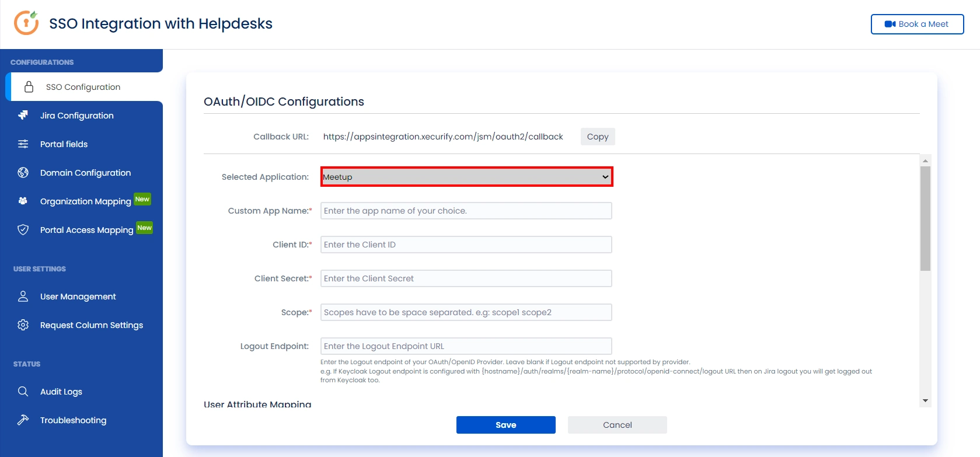
Task: Open the Selected Application dropdown
Action: tap(466, 177)
